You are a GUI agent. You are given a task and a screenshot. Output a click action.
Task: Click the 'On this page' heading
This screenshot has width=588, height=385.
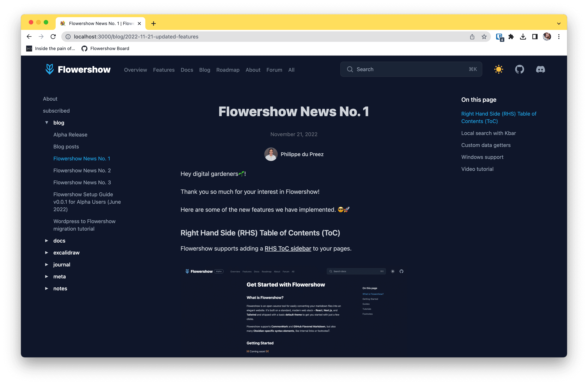coord(479,100)
